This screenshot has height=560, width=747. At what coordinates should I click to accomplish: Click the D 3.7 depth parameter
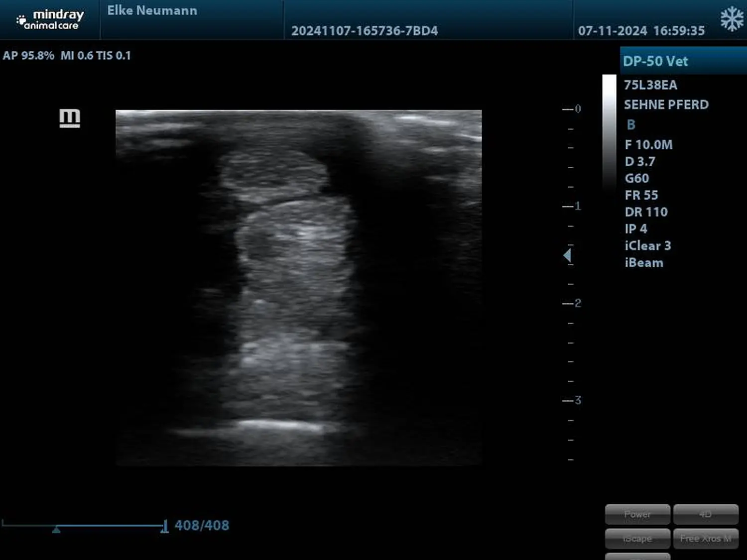coord(640,162)
